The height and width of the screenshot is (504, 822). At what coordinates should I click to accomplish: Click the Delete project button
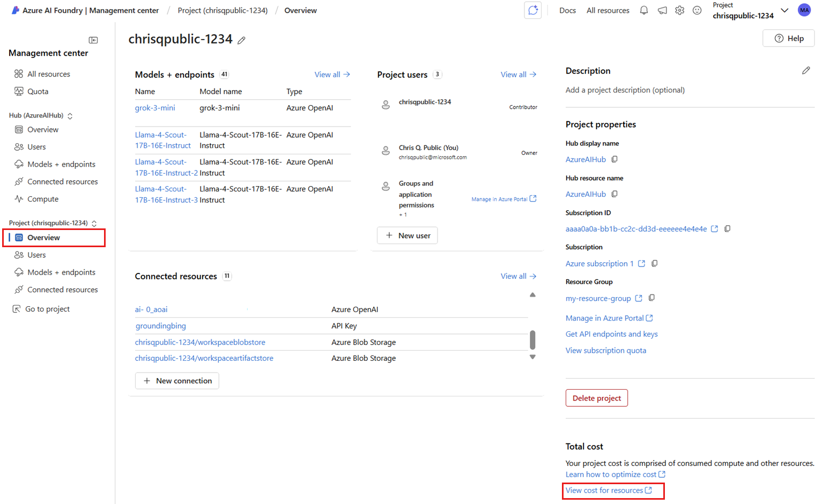click(x=596, y=398)
